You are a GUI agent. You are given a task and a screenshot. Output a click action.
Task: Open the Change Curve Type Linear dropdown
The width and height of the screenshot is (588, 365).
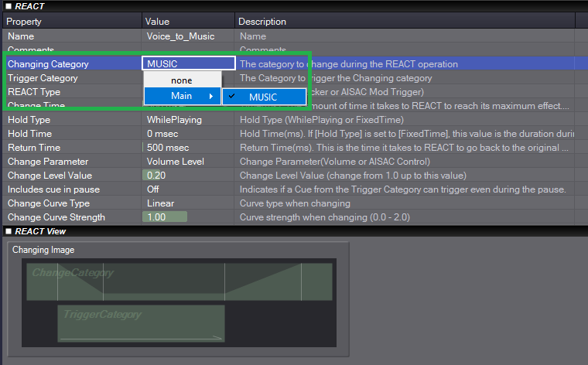[160, 203]
